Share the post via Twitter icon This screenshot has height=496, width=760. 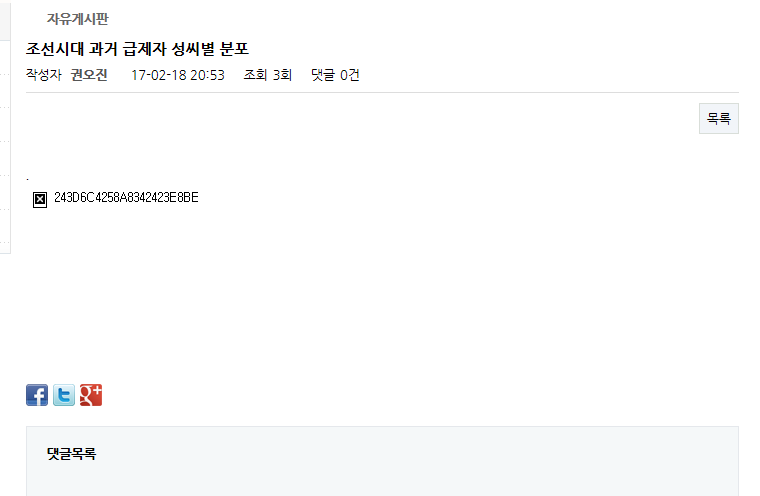[x=64, y=395]
